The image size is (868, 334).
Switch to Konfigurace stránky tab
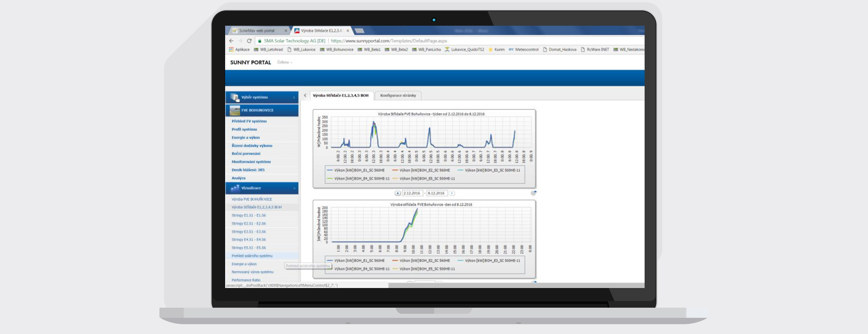coord(398,96)
